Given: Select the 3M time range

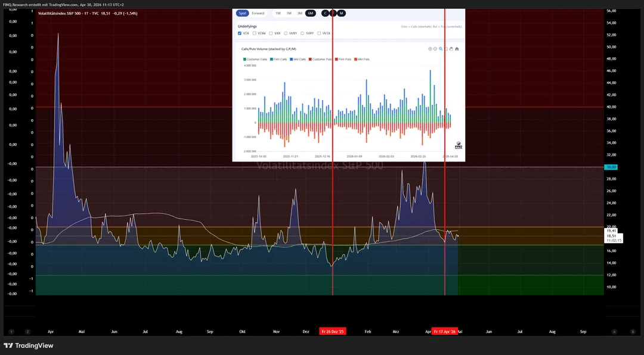Looking at the screenshot, I should (299, 13).
